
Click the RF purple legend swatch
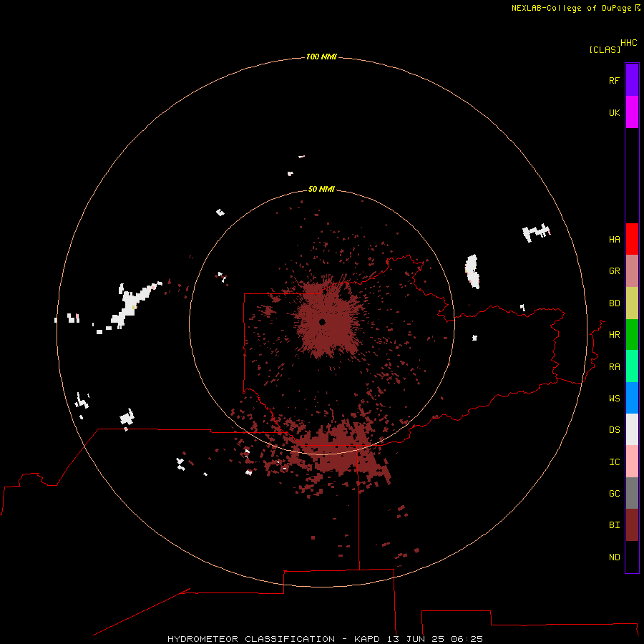pos(632,80)
